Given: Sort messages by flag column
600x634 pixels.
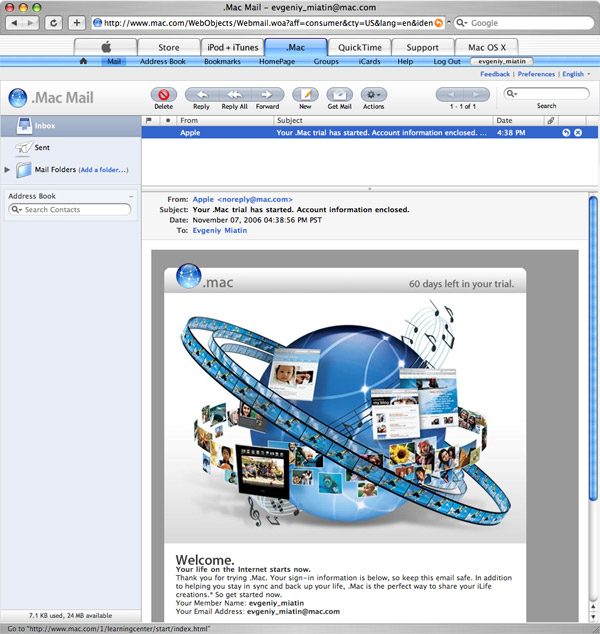Looking at the screenshot, I should tap(149, 120).
